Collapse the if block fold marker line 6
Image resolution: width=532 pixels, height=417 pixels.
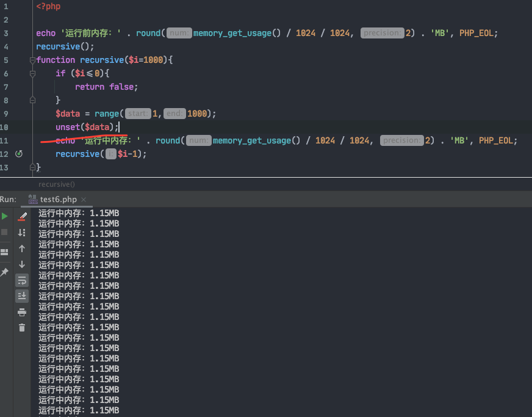pos(32,74)
